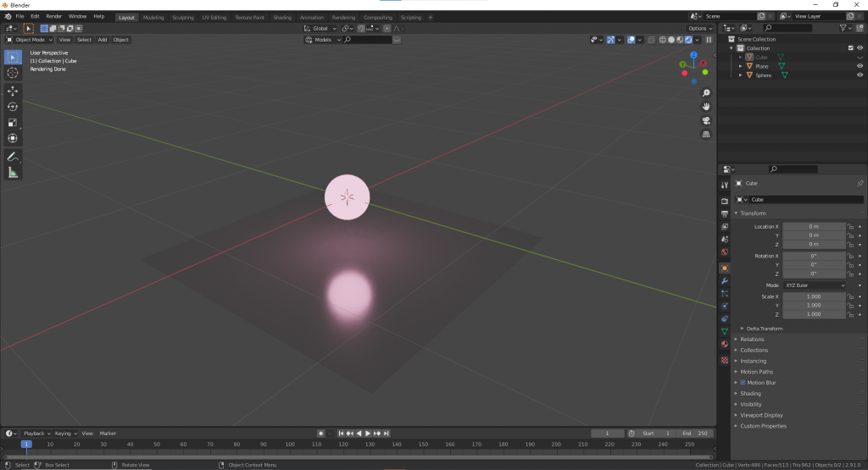Hide the Sphere object in outliner

860,75
